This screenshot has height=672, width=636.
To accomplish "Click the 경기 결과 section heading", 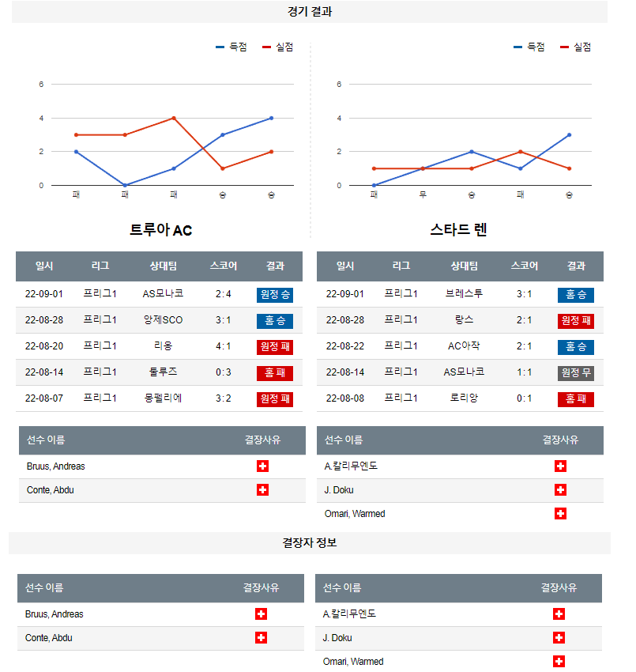I will point(309,12).
